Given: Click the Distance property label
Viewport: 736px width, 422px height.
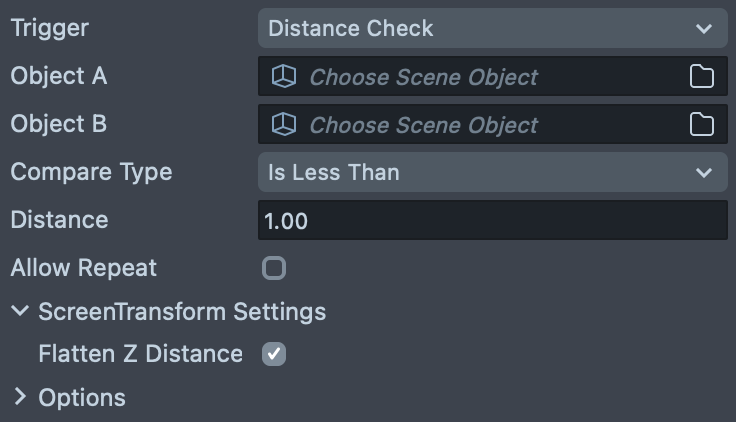Looking at the screenshot, I should (59, 220).
